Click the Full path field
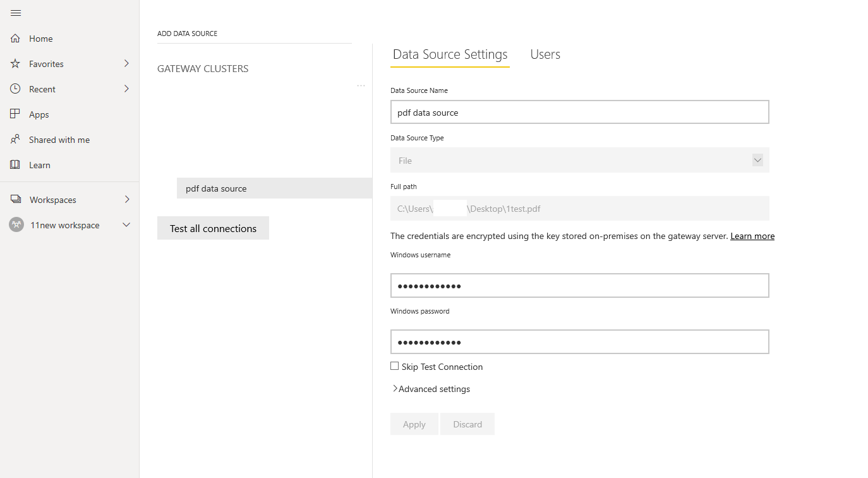Screen dimensions: 868x478 580,208
